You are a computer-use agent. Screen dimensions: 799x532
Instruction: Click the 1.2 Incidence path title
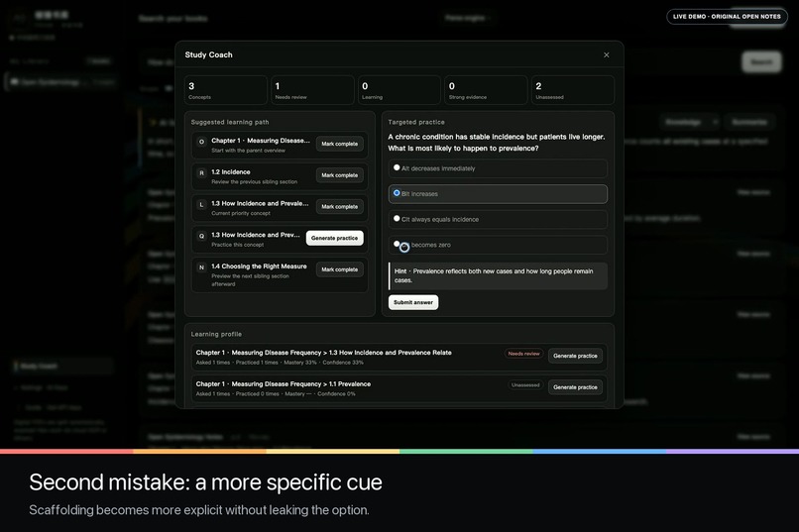(231, 172)
